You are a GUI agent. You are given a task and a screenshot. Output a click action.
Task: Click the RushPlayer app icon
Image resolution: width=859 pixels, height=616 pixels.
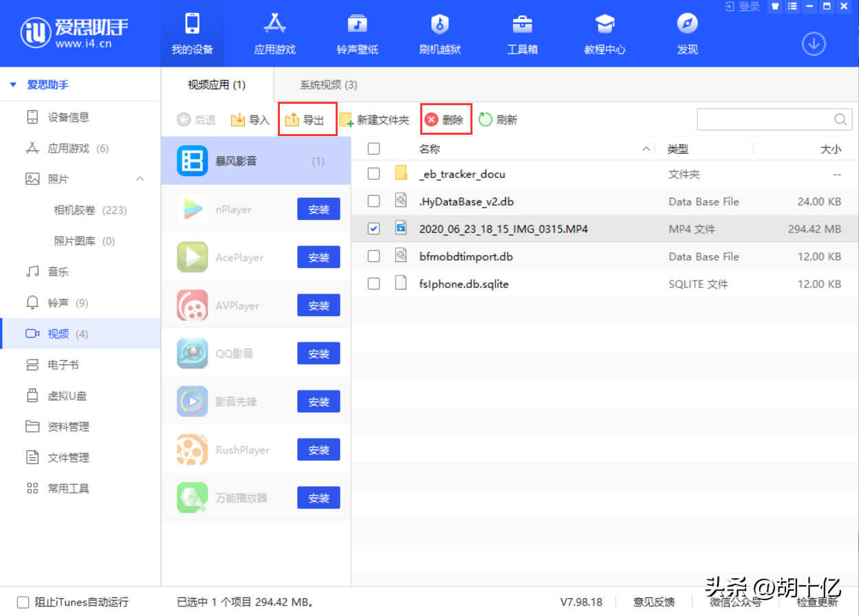click(192, 450)
